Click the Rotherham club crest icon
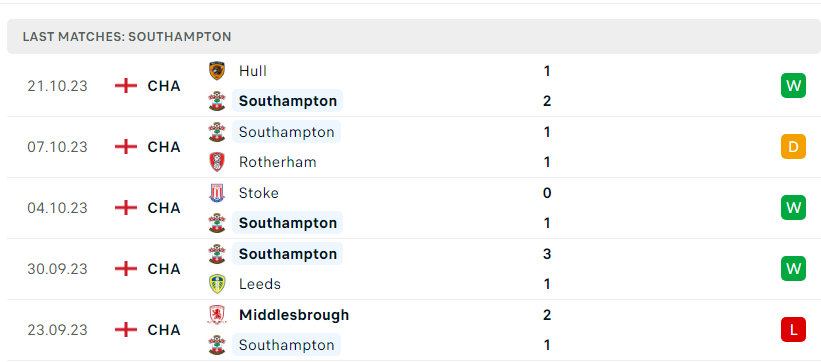The height and width of the screenshot is (362, 821). pyautogui.click(x=216, y=162)
